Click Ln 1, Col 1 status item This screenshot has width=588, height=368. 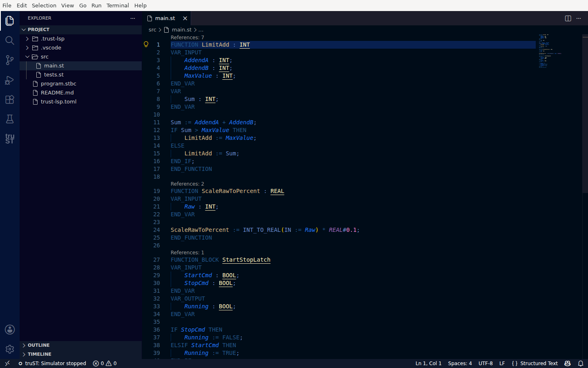tap(428, 363)
